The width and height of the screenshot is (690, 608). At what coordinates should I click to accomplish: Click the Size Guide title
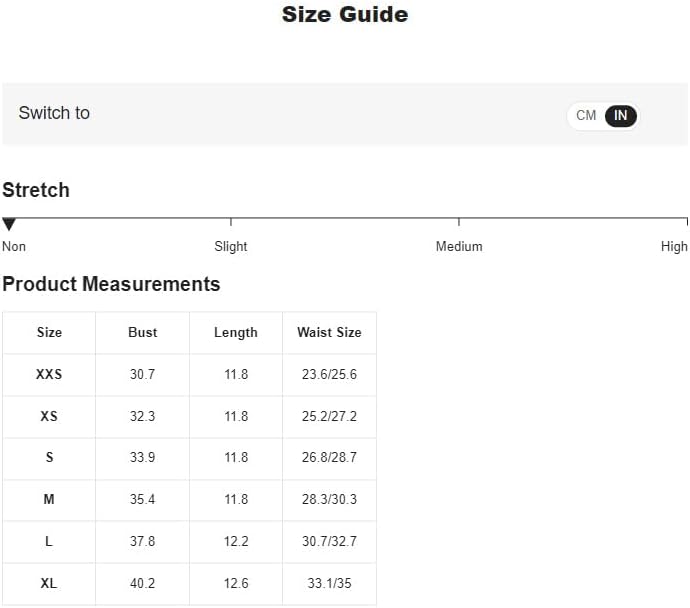tap(345, 15)
